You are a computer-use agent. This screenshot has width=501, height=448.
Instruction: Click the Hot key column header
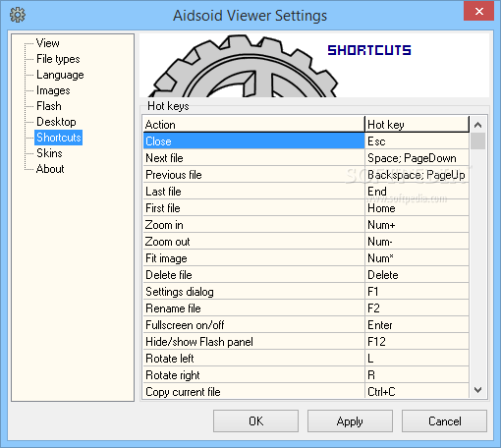tap(417, 125)
